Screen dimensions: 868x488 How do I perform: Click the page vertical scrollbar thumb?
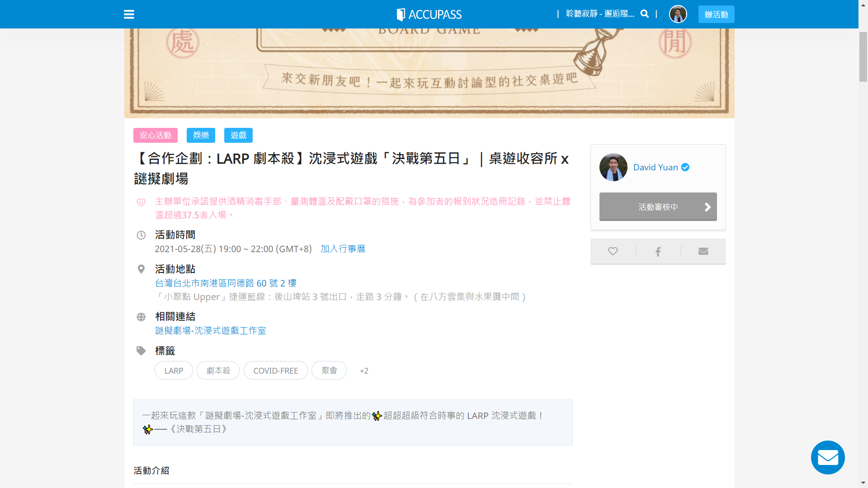pyautogui.click(x=863, y=56)
